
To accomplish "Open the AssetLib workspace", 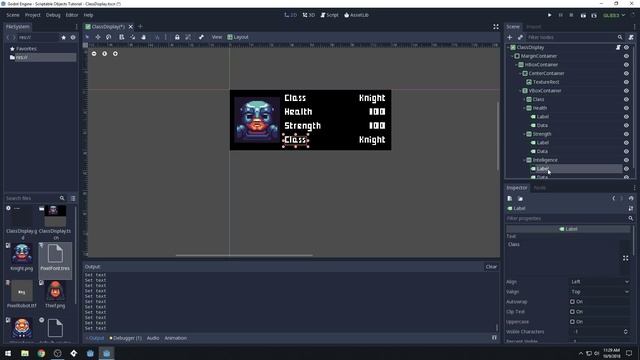I will pos(356,15).
